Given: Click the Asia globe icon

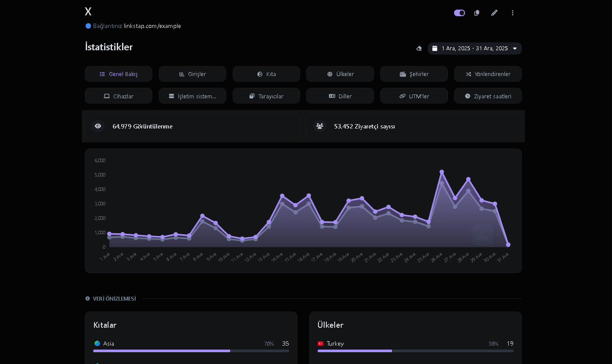Looking at the screenshot, I should (97, 343).
